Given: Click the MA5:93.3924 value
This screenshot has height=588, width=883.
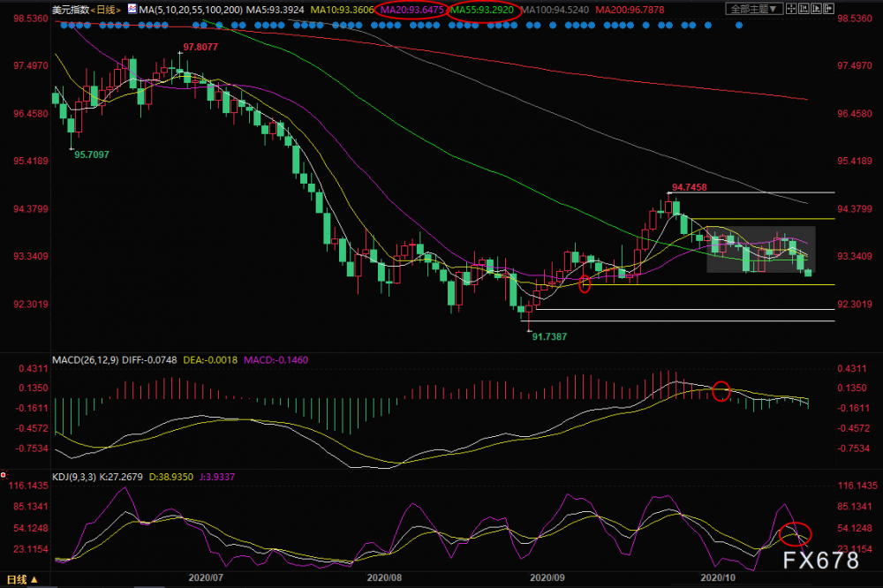Looking at the screenshot, I should [275, 10].
